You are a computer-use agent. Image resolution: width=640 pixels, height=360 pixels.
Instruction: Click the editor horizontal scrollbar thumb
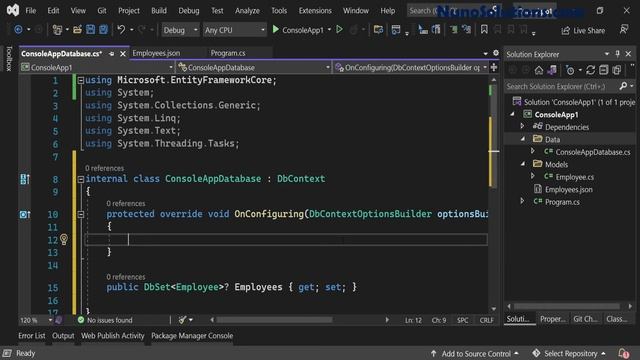[x=274, y=320]
